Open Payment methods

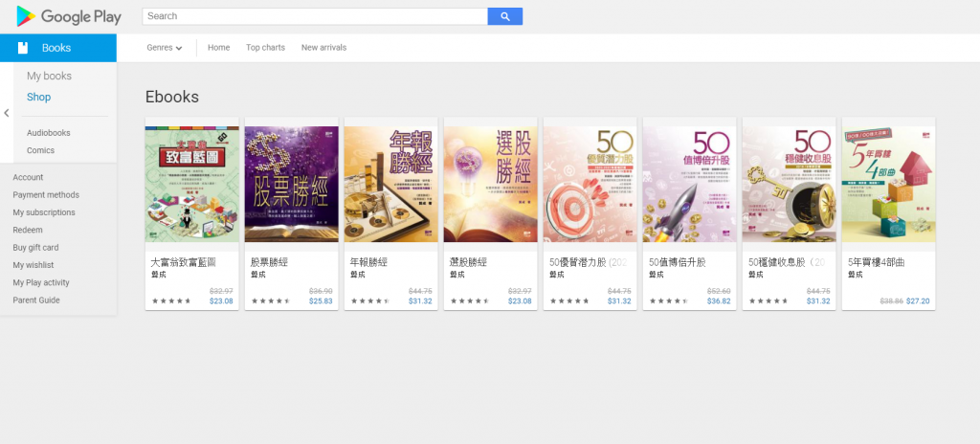coord(46,195)
